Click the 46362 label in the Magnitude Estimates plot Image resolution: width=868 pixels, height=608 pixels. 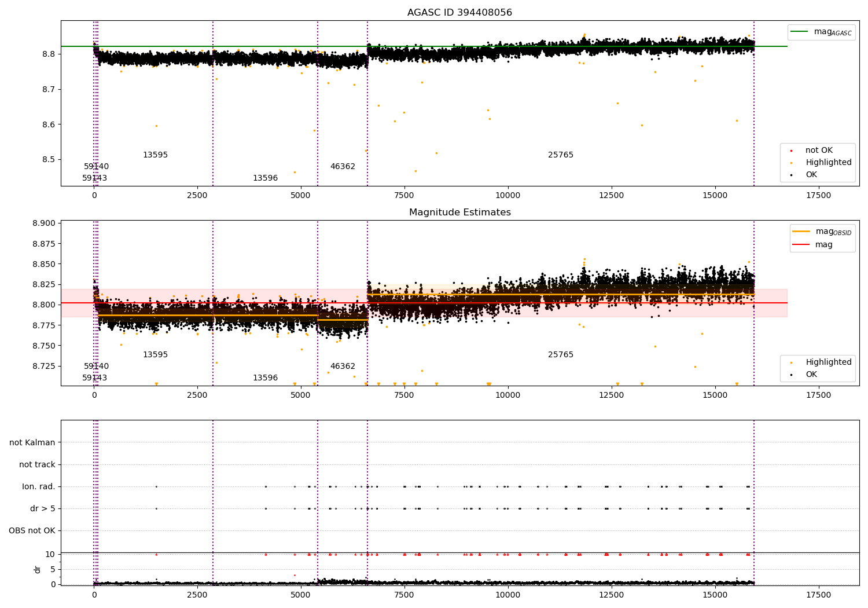coord(343,367)
